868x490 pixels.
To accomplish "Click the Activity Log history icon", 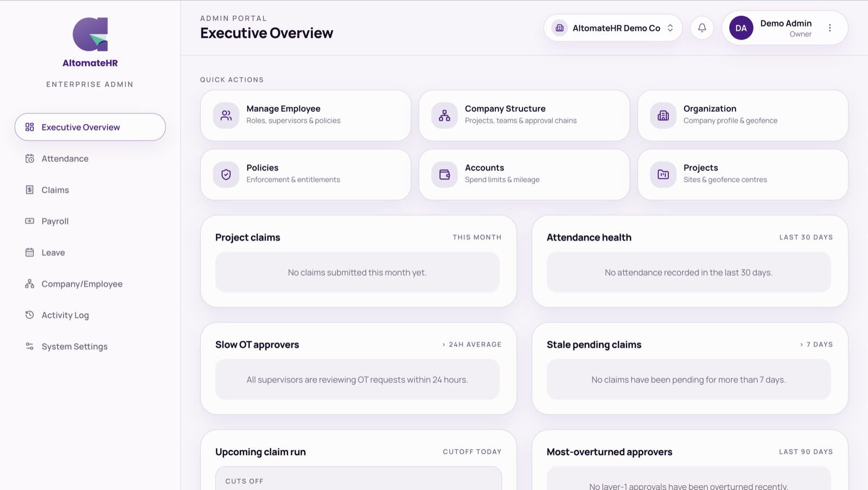I will tap(30, 315).
